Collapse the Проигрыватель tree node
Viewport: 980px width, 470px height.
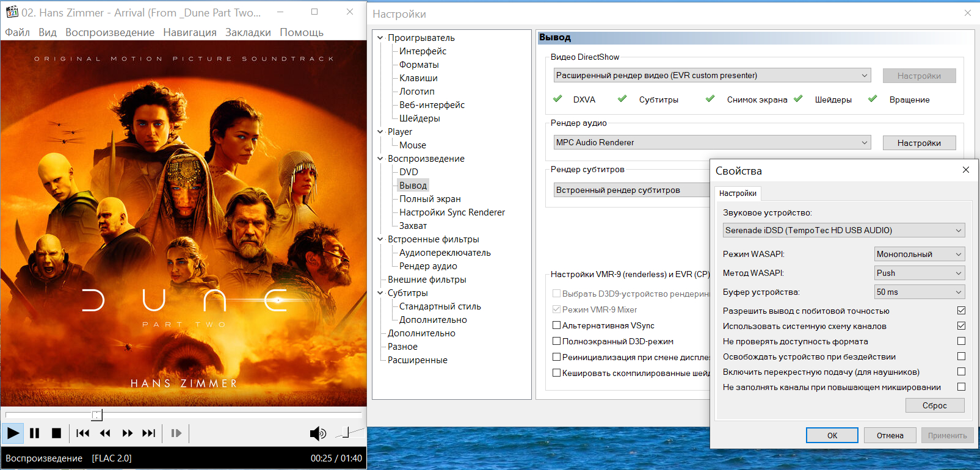point(380,38)
